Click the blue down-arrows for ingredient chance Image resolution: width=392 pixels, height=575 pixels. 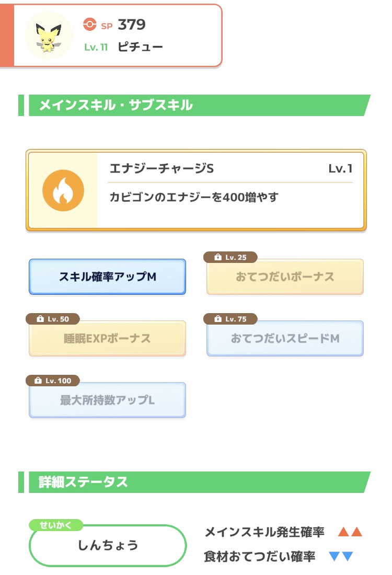click(x=341, y=557)
